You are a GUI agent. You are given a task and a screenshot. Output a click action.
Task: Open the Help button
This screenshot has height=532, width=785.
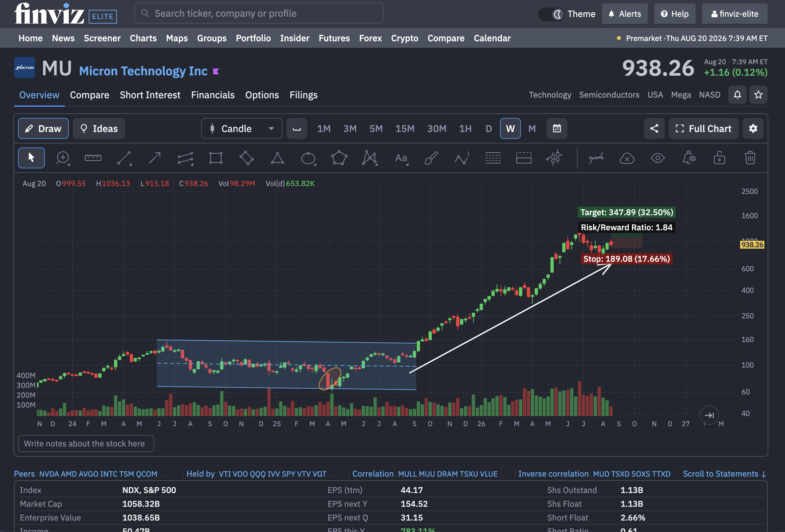tap(675, 14)
